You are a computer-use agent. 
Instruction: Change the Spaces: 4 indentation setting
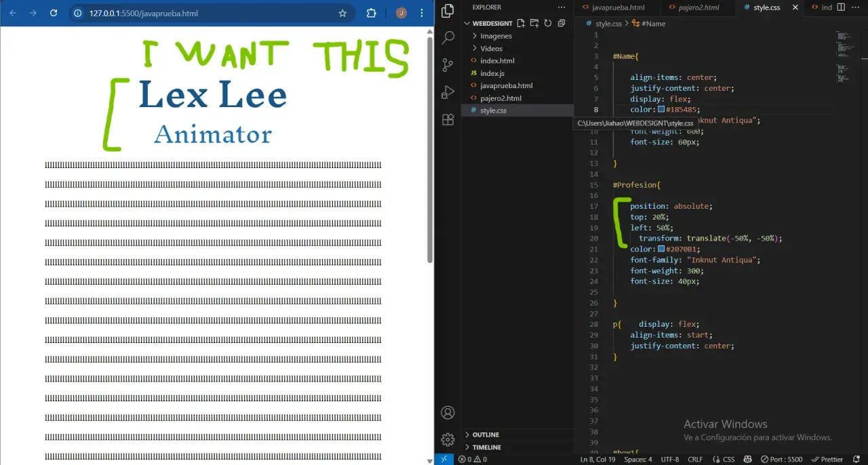(x=638, y=460)
